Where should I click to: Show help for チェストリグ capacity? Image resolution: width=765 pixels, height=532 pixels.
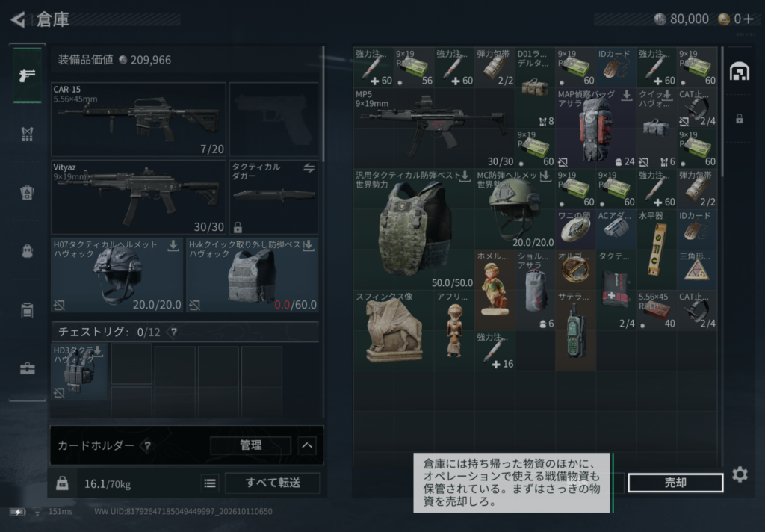173,332
